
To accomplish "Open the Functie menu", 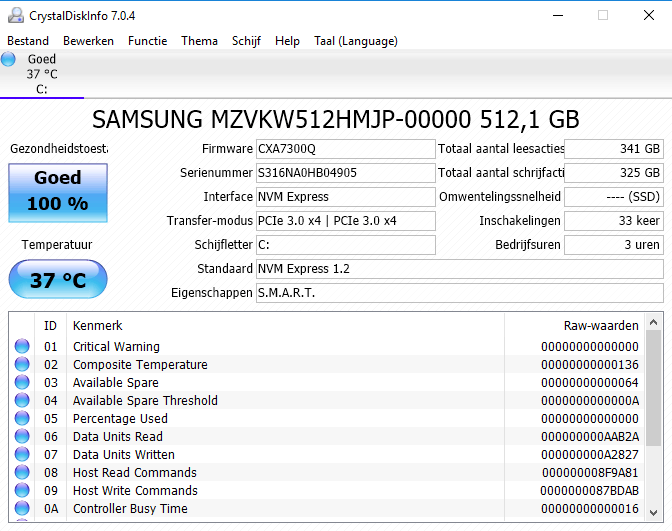I will tap(147, 41).
